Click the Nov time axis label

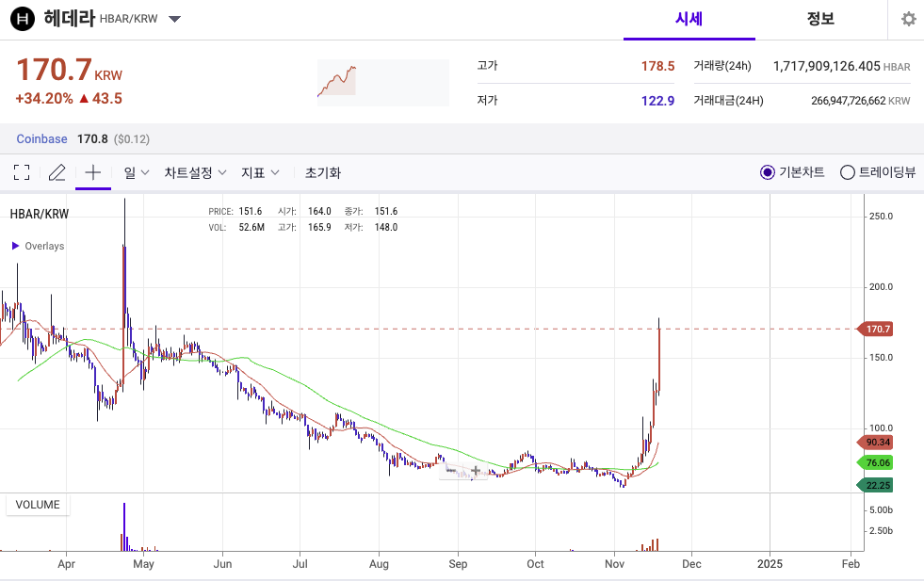615,564
